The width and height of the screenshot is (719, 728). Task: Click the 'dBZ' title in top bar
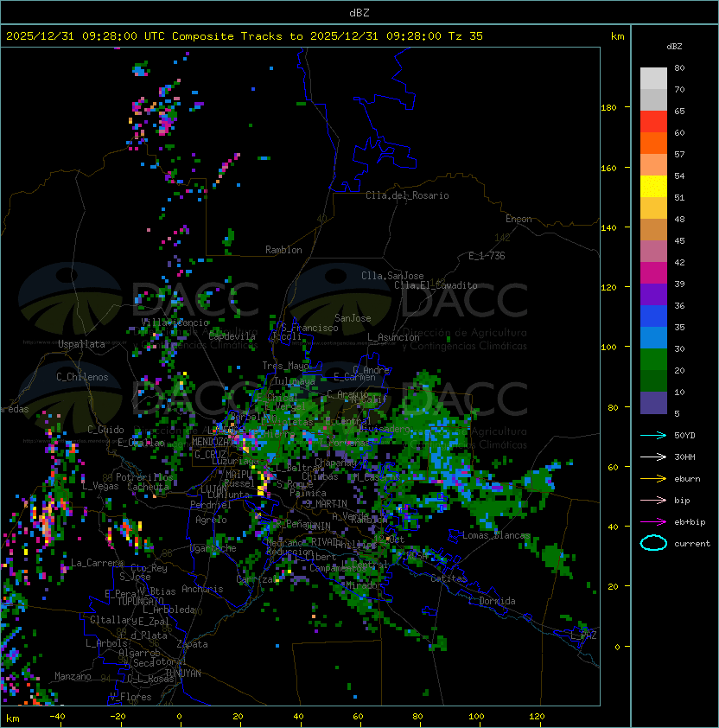(359, 13)
